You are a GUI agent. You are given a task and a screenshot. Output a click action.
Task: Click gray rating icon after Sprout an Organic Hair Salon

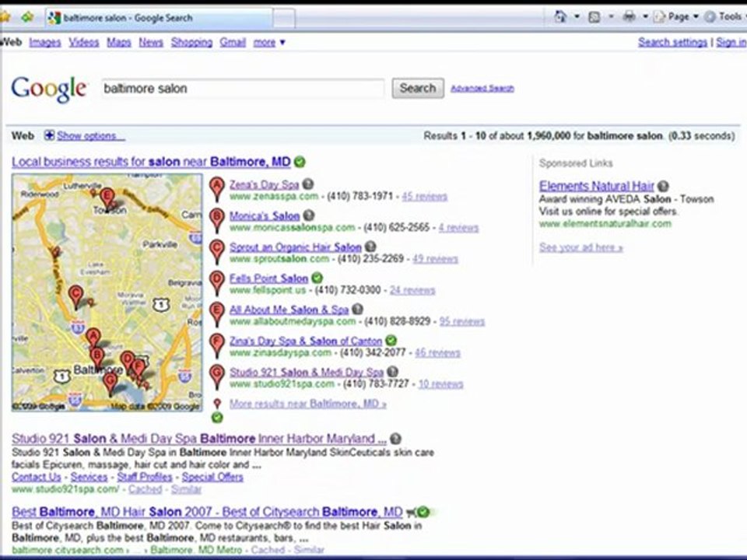(x=370, y=247)
